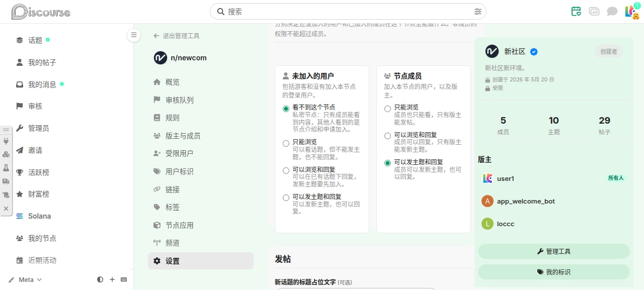Click app_welcome_bot's orange avatar
This screenshot has width=644, height=290.
click(487, 201)
